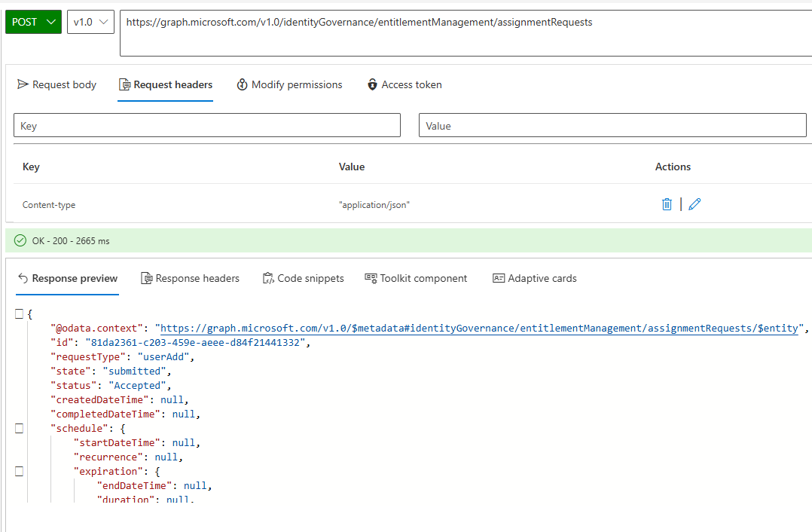The width and height of the screenshot is (812, 532).
Task: Click the "Content-type" key cell
Action: pos(49,205)
